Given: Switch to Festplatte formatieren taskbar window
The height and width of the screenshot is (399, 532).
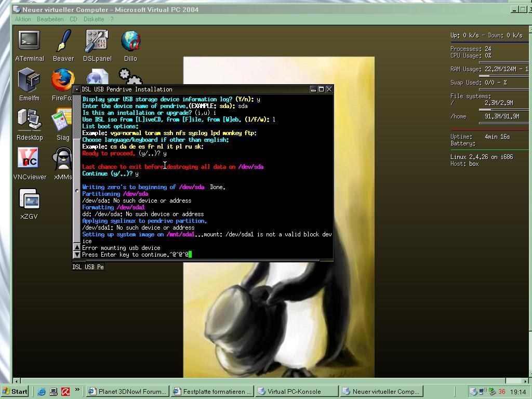Looking at the screenshot, I should [211, 392].
